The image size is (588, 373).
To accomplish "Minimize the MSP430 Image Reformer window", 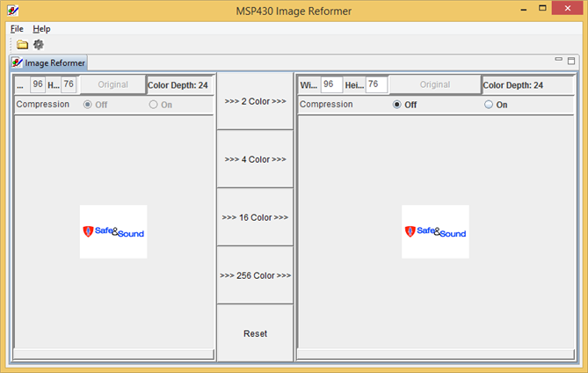I will tap(524, 8).
